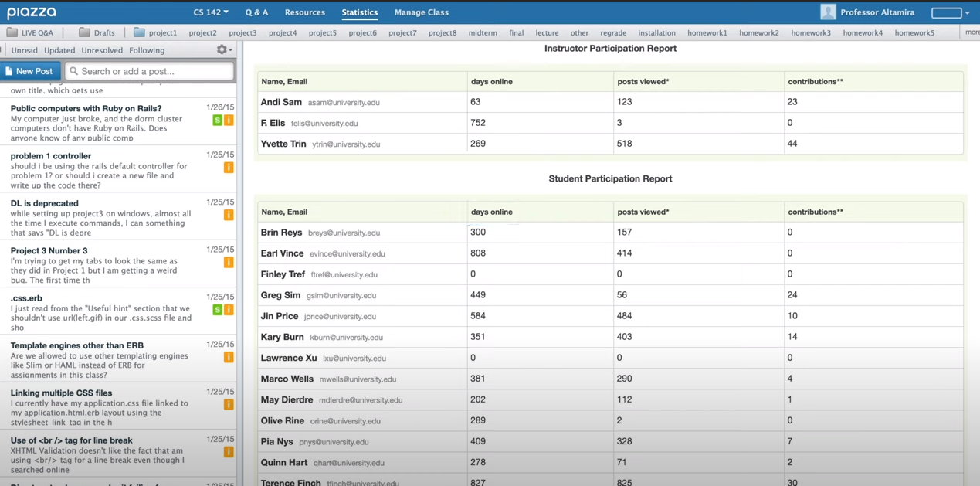
Task: Click the magnifying glass in the search bar
Action: [76, 70]
